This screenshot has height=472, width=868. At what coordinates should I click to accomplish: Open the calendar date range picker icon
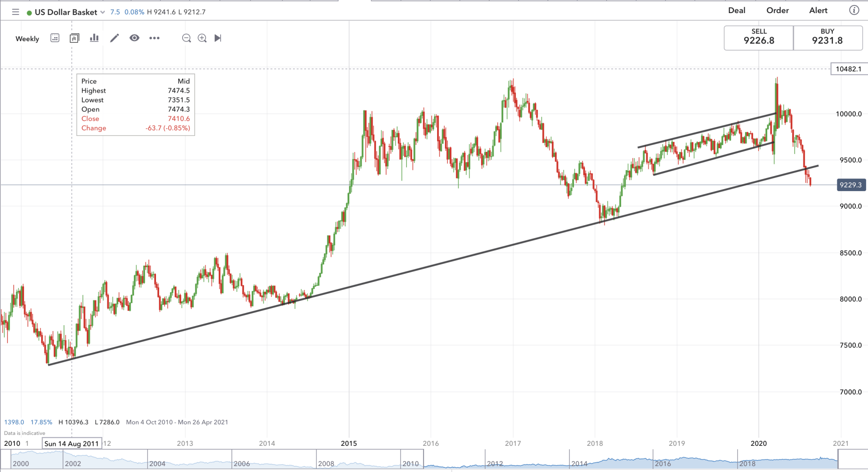[x=55, y=38]
